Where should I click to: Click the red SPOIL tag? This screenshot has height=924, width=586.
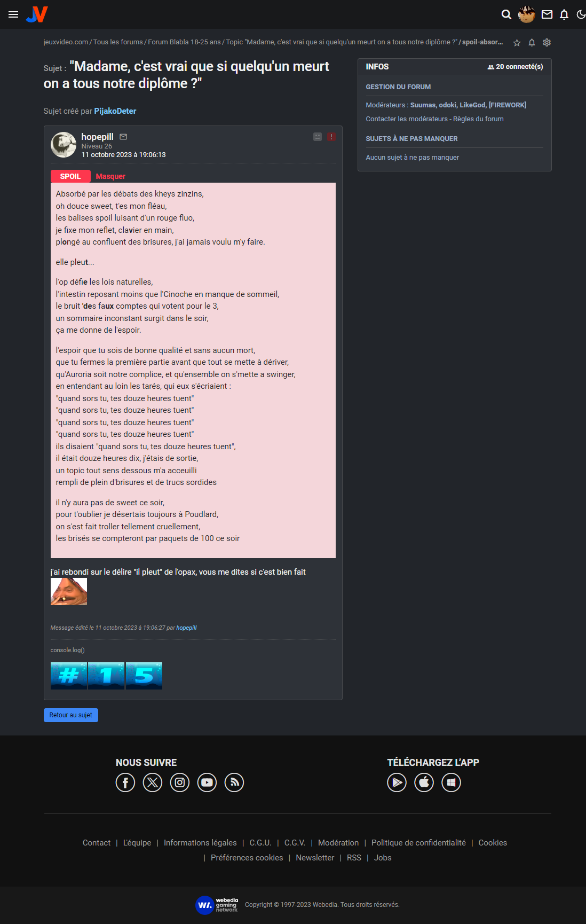70,176
